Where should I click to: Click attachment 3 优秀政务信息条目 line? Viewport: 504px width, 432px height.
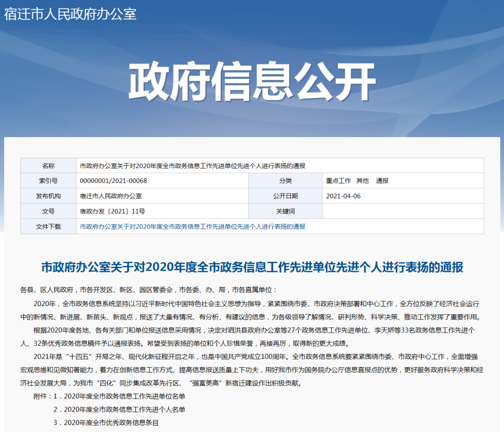coord(106,423)
